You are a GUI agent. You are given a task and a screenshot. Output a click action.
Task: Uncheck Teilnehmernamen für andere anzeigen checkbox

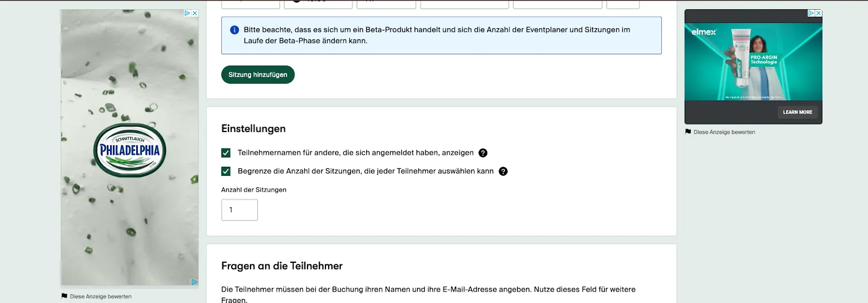[x=226, y=153]
